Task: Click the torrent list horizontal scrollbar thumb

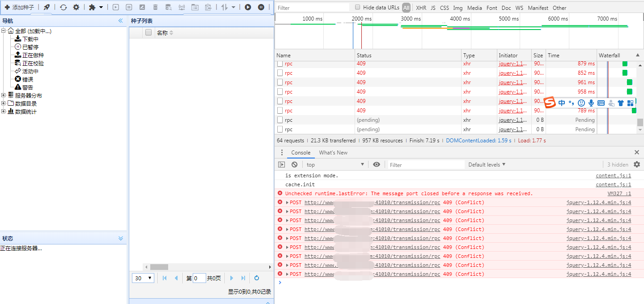Action: tap(159, 267)
